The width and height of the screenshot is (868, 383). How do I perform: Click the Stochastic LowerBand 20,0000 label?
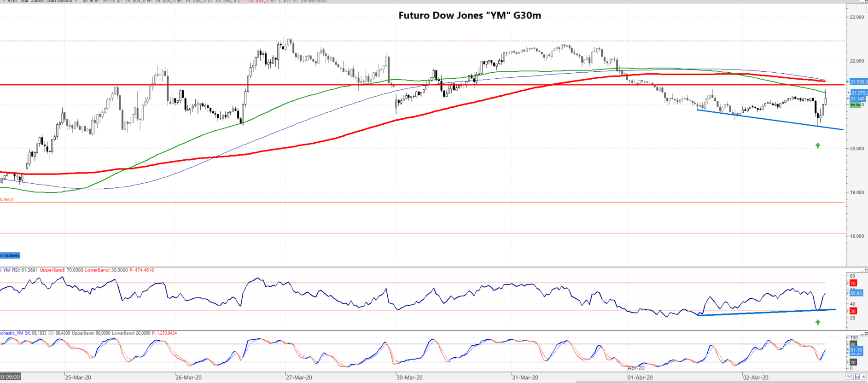pos(131,333)
